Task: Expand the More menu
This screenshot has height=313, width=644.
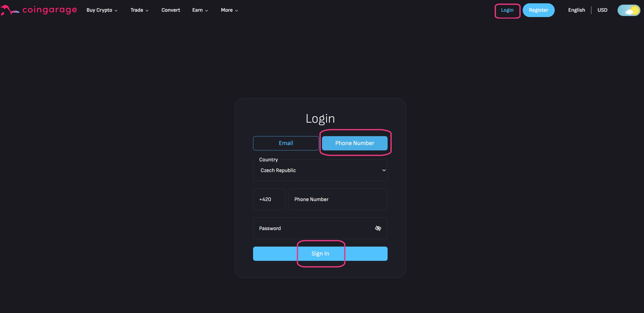Action: point(229,10)
